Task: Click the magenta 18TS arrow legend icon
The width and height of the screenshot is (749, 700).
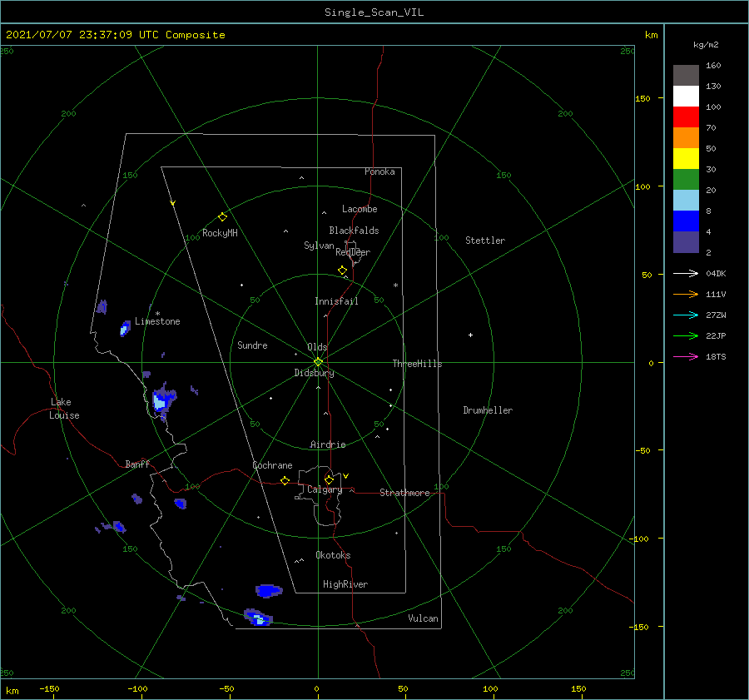Action: (x=686, y=357)
